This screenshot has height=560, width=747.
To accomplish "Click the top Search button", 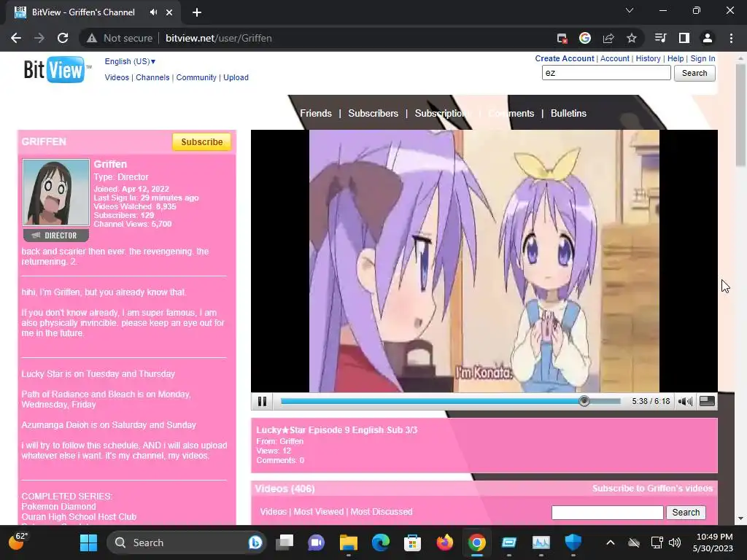I will click(694, 73).
